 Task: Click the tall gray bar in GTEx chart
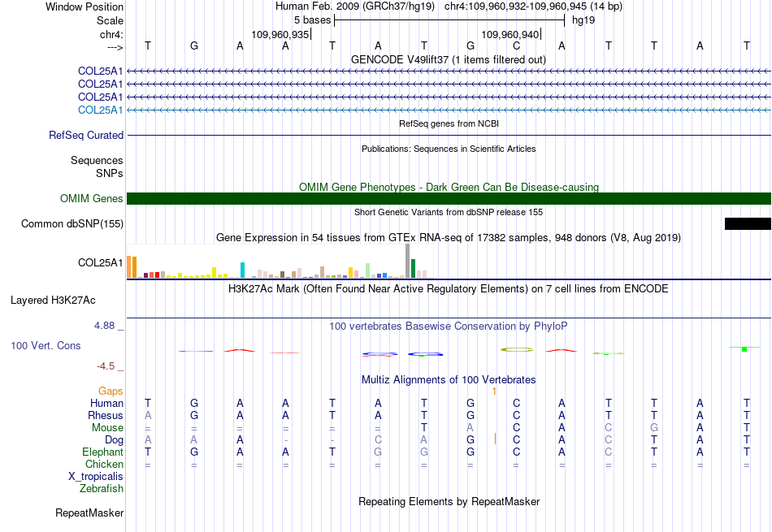coord(408,261)
